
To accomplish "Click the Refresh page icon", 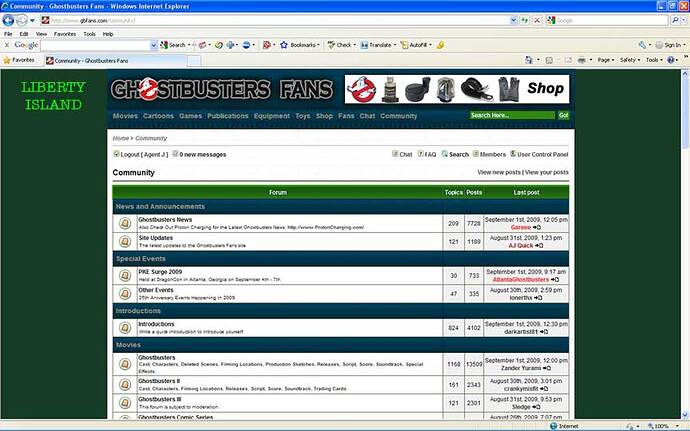I will pyautogui.click(x=525, y=20).
